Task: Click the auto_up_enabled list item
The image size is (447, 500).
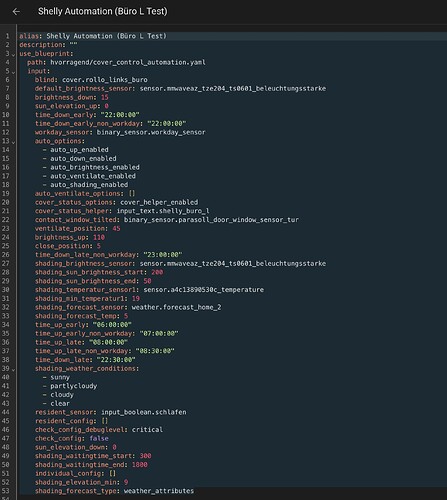Action: (79, 150)
